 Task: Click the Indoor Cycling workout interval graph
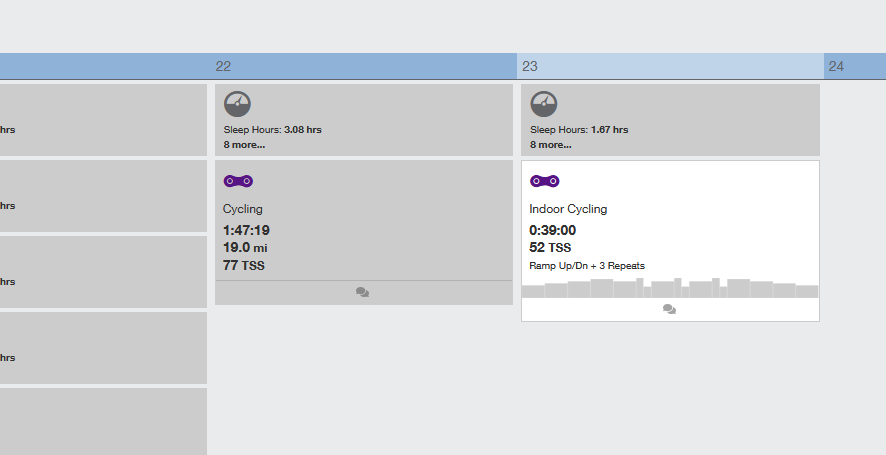click(x=670, y=288)
